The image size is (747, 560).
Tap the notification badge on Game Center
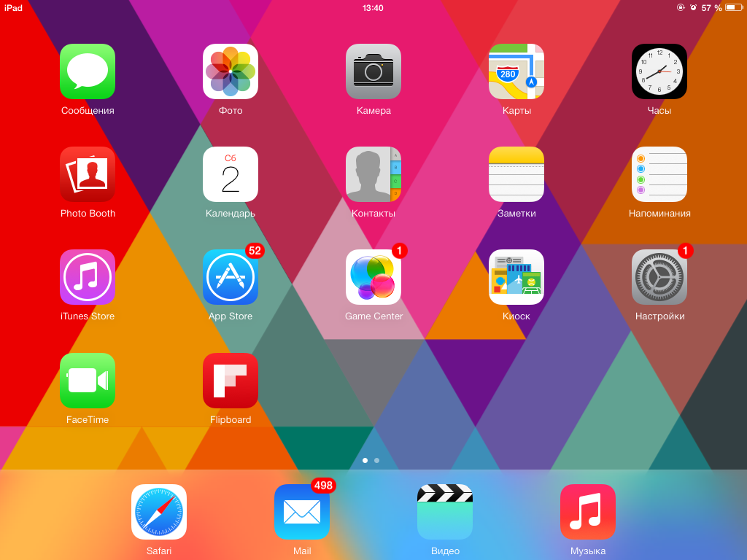point(399,251)
